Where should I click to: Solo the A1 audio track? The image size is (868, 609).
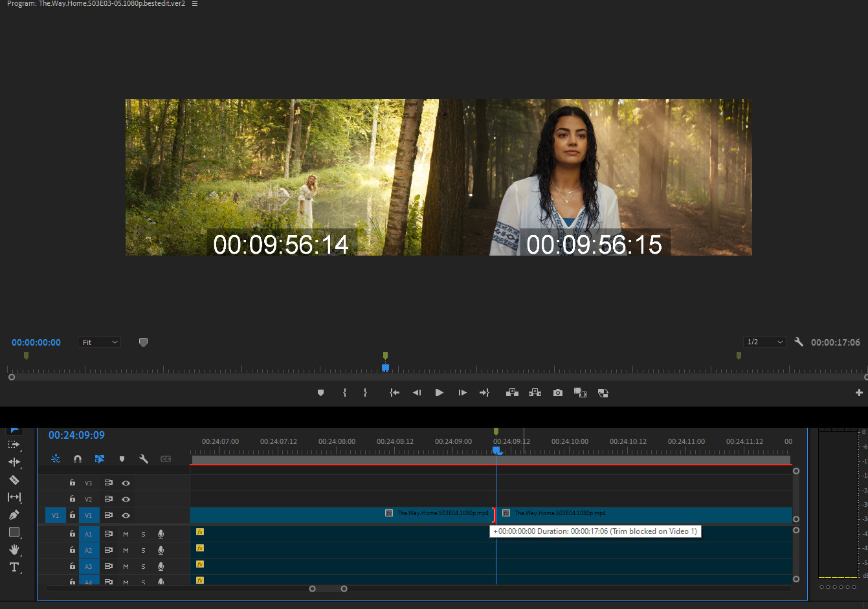point(143,534)
